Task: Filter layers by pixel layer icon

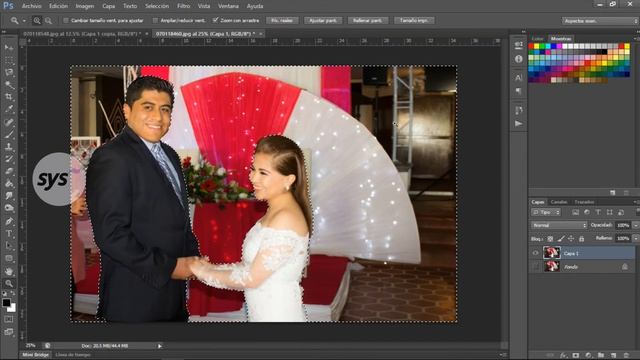Action: [576, 212]
